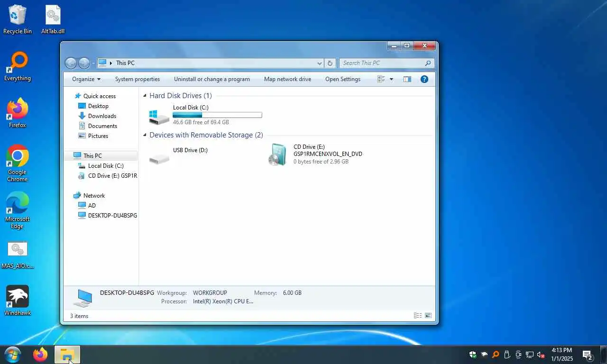Open Desktop in the navigation pane
This screenshot has width=607, height=364.
[98, 106]
